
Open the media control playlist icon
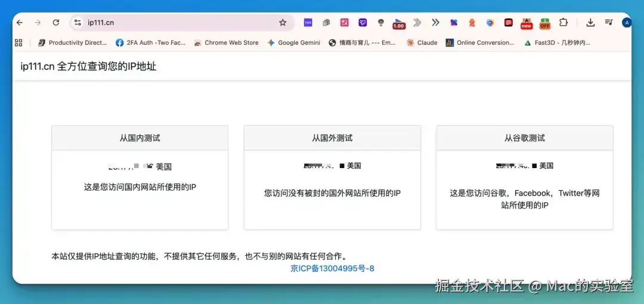pyautogui.click(x=609, y=23)
